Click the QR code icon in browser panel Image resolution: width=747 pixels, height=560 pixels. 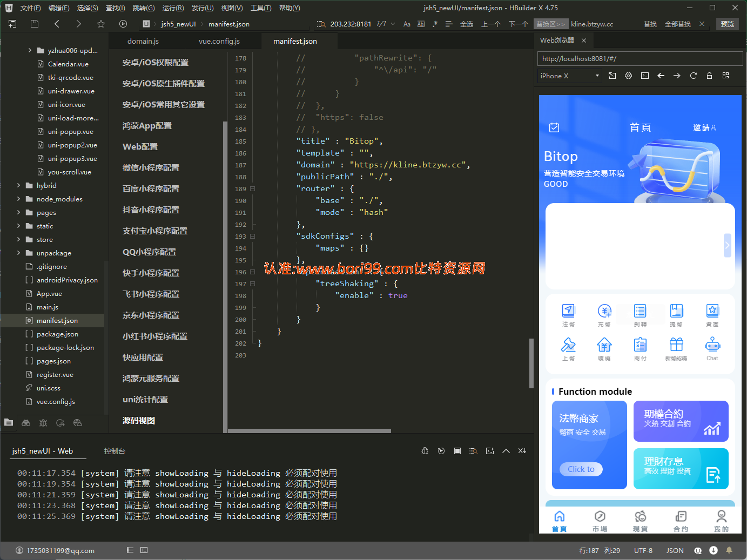(x=726, y=76)
